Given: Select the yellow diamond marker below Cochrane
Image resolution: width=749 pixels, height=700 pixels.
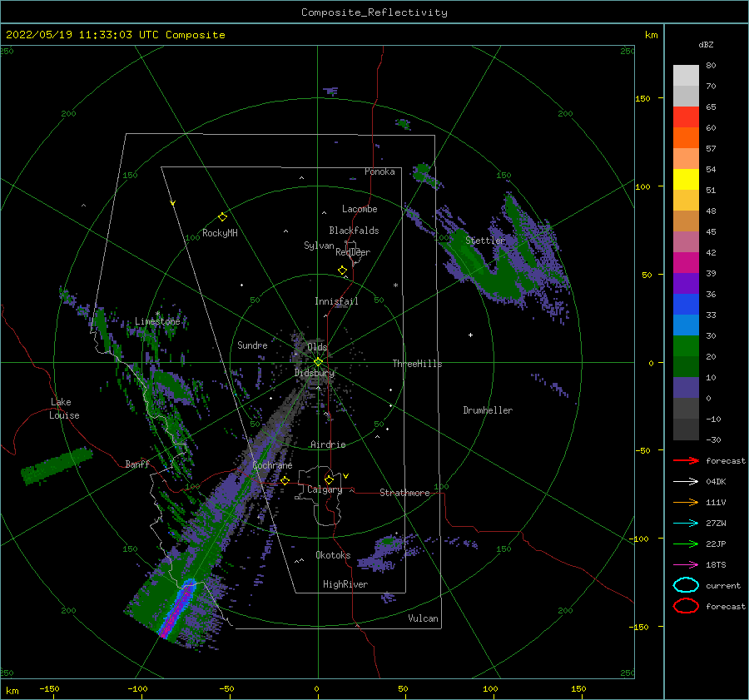Looking at the screenshot, I should click(x=285, y=480).
